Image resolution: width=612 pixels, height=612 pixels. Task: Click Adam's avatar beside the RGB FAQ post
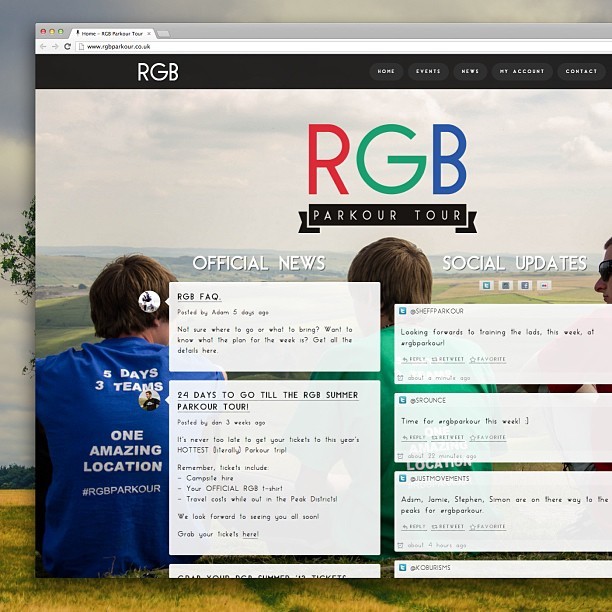coord(149,302)
